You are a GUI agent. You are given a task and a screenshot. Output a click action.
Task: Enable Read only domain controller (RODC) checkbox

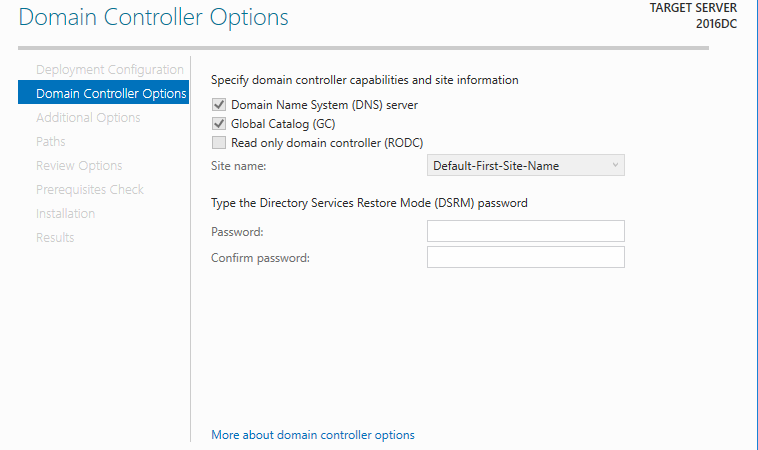coord(219,143)
